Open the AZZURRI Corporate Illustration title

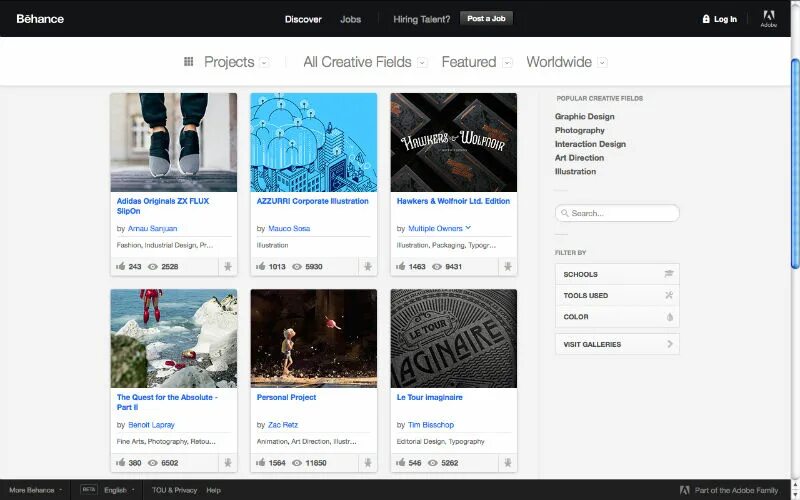coord(312,201)
